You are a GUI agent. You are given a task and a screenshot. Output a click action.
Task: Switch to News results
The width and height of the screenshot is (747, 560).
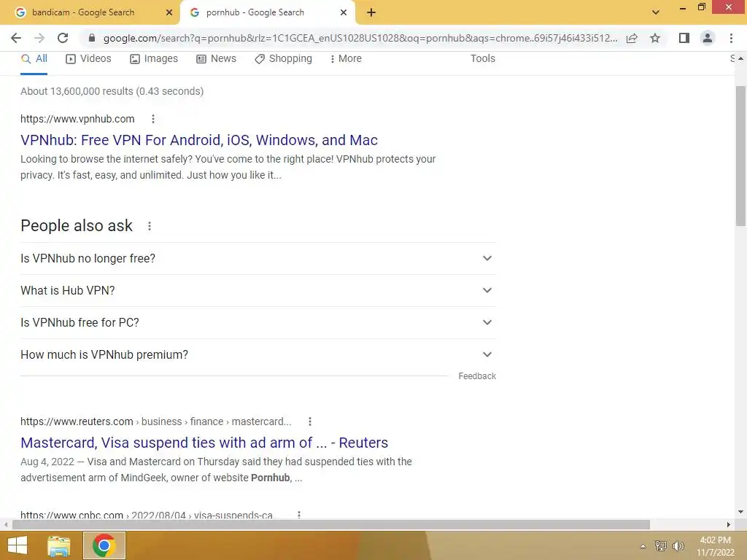tap(216, 58)
